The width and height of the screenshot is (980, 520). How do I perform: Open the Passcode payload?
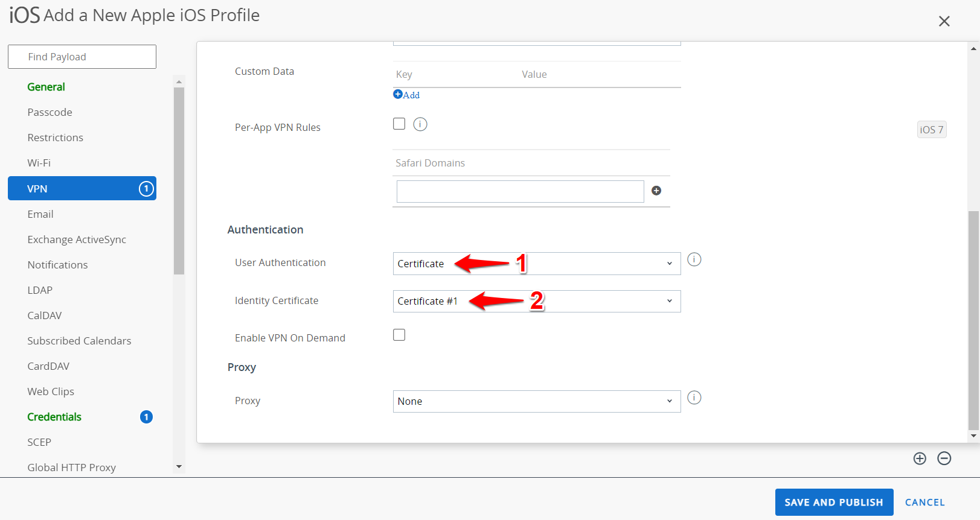(x=50, y=112)
